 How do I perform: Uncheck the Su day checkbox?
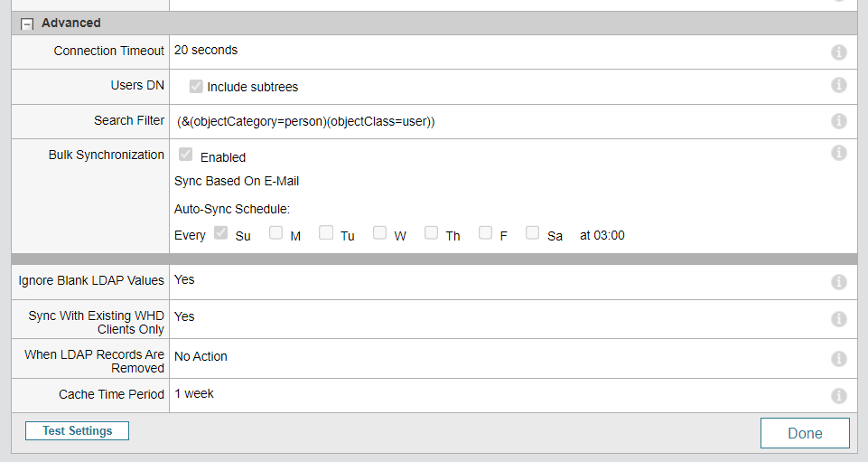click(221, 233)
